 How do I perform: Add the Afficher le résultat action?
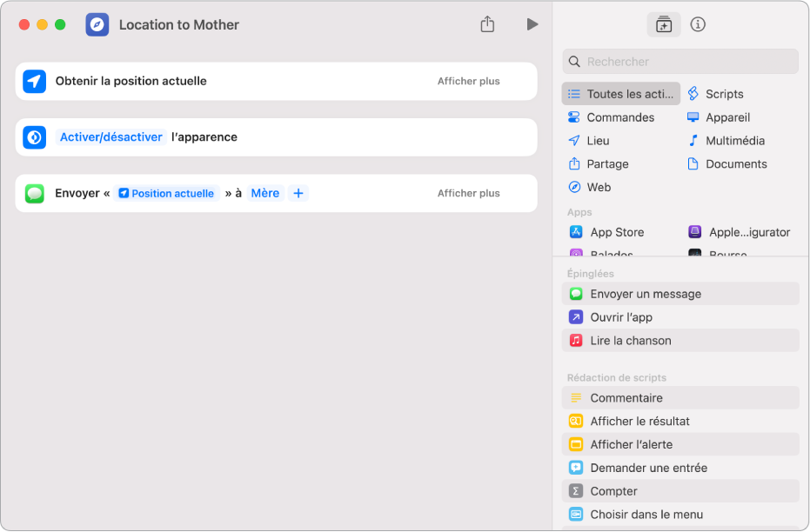click(x=680, y=421)
